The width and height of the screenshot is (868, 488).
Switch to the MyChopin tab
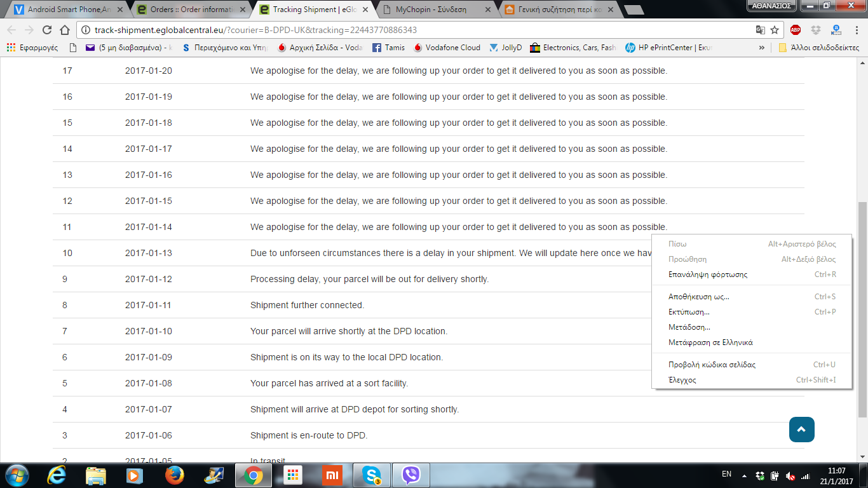[x=437, y=10]
